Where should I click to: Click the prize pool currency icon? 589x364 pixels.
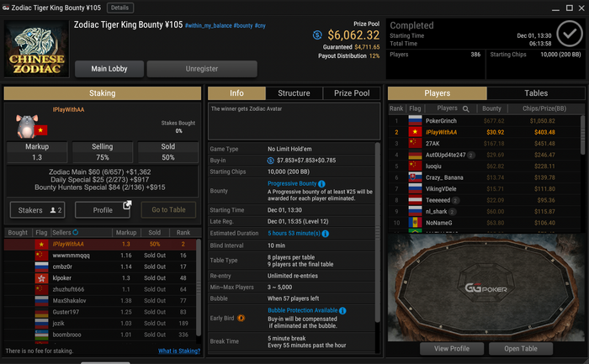pyautogui.click(x=317, y=35)
